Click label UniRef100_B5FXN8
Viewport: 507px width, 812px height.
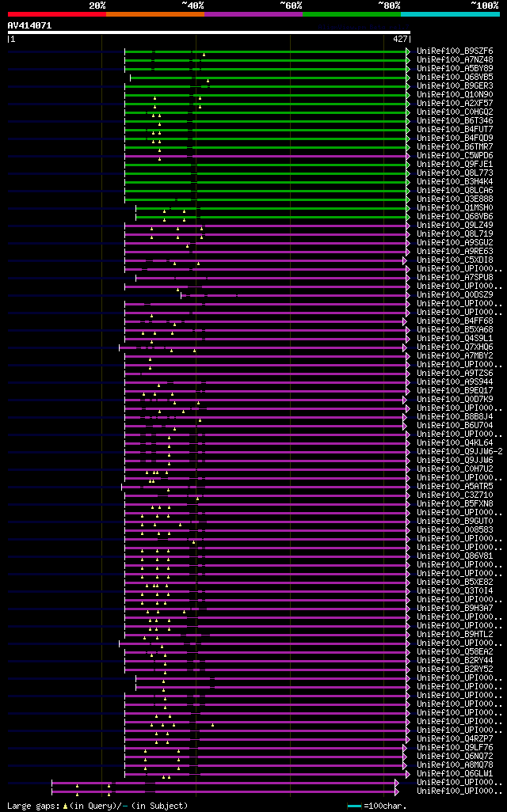[455, 504]
